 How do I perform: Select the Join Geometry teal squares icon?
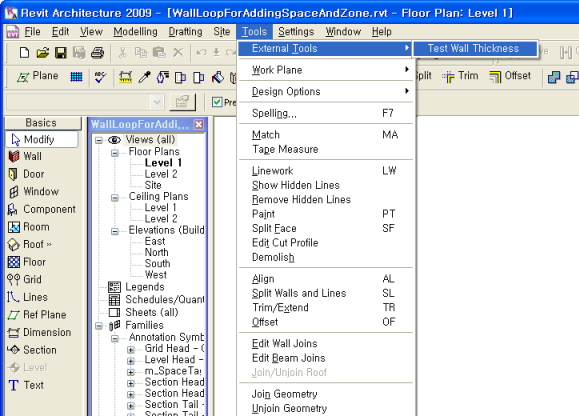pos(554,77)
